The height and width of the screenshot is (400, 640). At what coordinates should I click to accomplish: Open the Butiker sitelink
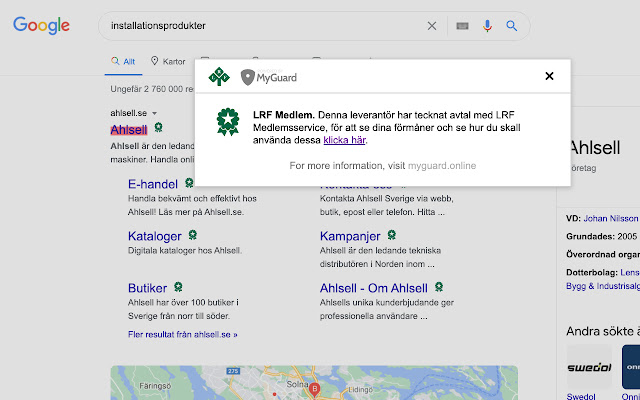[x=147, y=288]
